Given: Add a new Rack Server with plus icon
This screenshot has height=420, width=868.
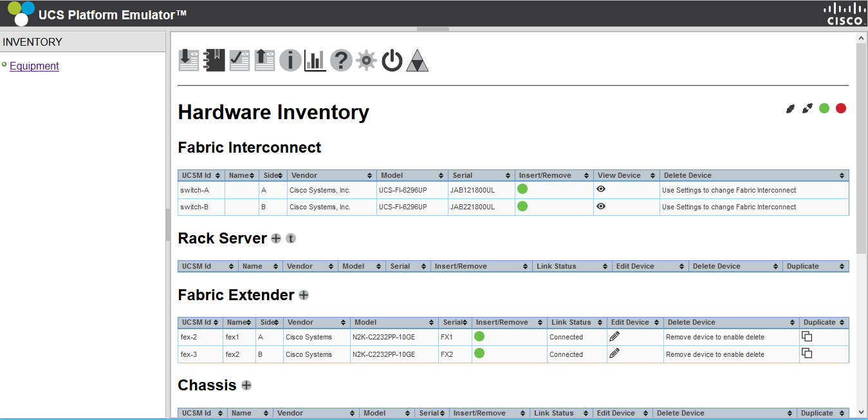Looking at the screenshot, I should tap(276, 238).
